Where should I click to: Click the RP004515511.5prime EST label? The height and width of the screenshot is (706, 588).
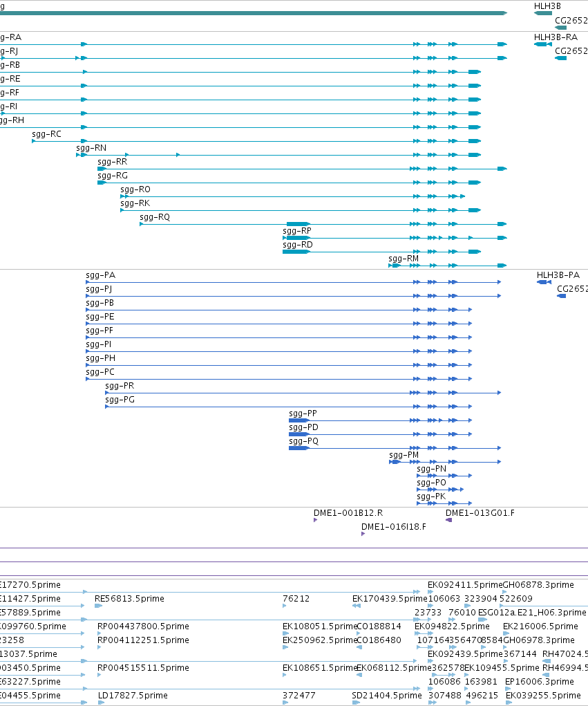[143, 668]
